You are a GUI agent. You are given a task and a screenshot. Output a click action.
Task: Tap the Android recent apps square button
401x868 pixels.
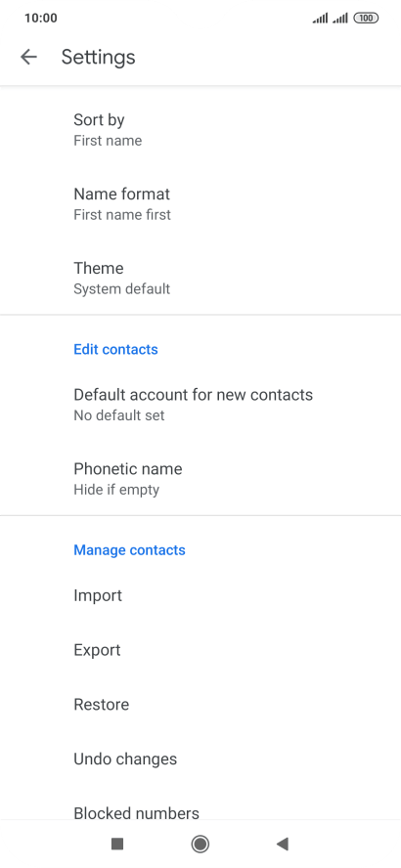[x=116, y=844]
